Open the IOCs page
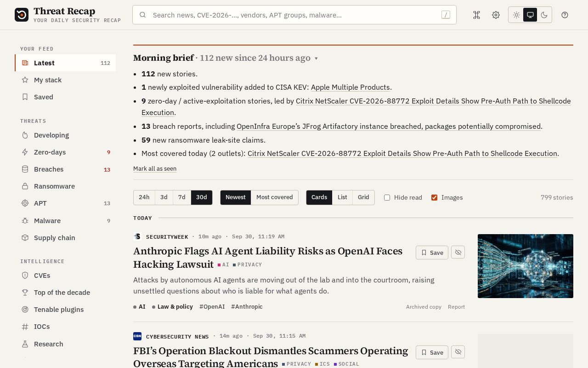 coord(65,327)
